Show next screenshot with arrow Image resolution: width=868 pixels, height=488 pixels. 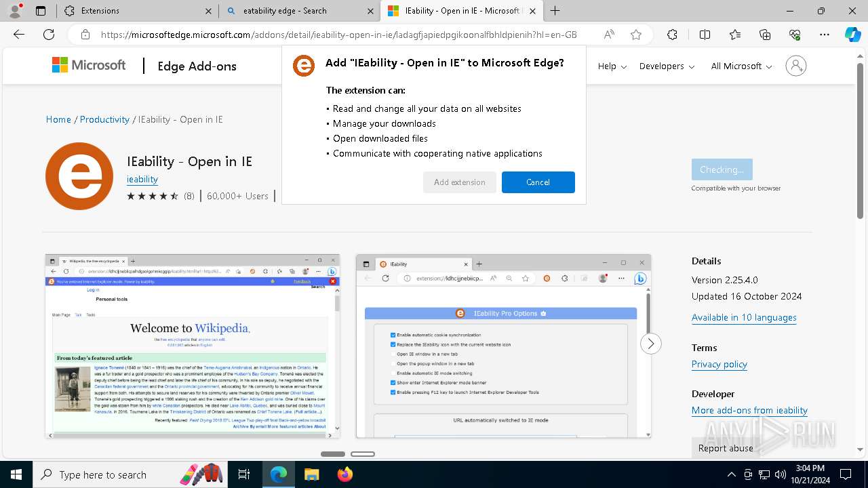[x=650, y=344]
